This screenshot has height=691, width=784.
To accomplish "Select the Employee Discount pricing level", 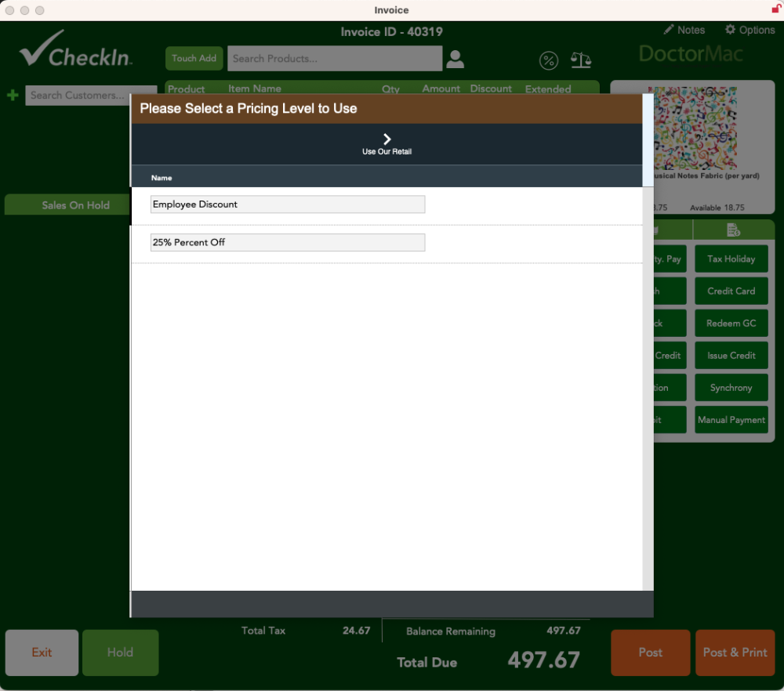I will pos(288,204).
